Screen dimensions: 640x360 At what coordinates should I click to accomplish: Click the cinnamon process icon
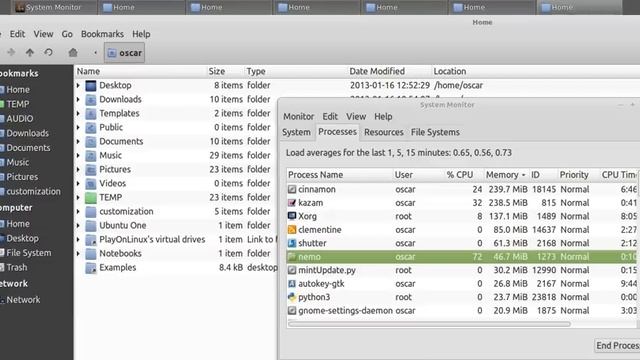pos(292,189)
